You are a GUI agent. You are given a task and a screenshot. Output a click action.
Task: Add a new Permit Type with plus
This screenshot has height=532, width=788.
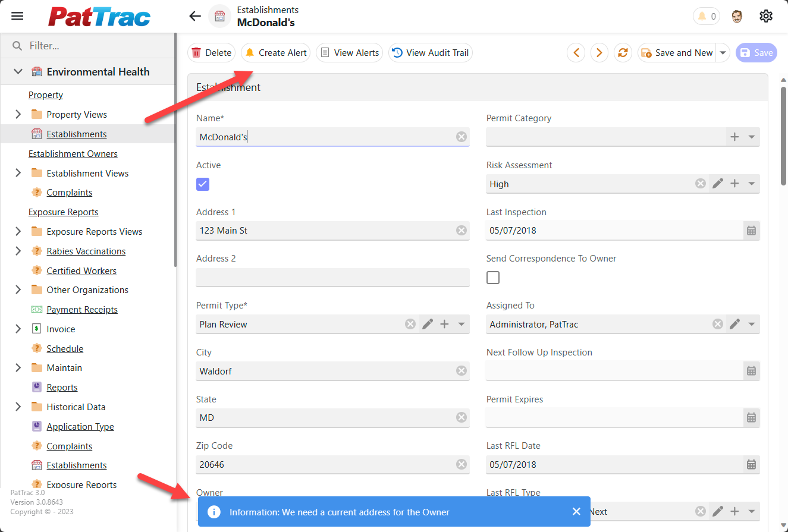[444, 324]
